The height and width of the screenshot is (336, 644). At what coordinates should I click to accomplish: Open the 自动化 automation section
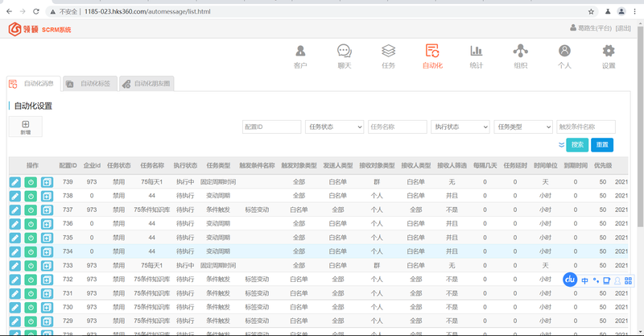432,56
